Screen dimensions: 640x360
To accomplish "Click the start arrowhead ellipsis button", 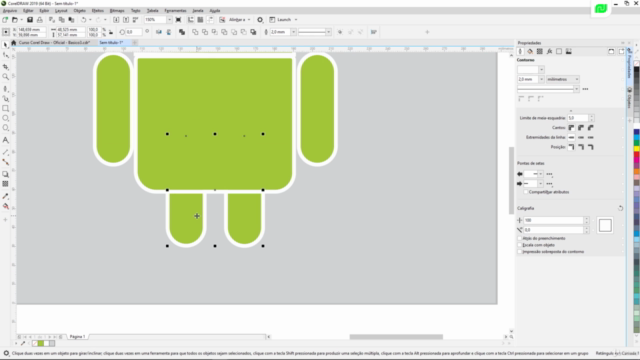I will pyautogui.click(x=549, y=174).
